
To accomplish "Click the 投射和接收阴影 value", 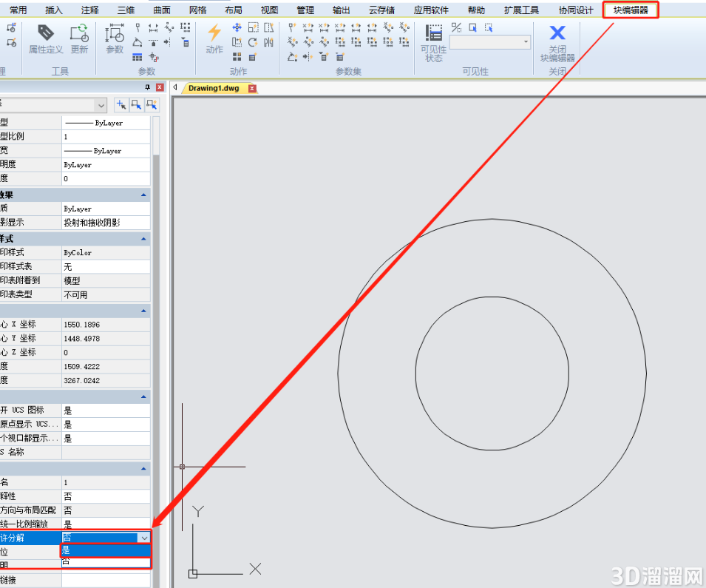I will coord(106,223).
